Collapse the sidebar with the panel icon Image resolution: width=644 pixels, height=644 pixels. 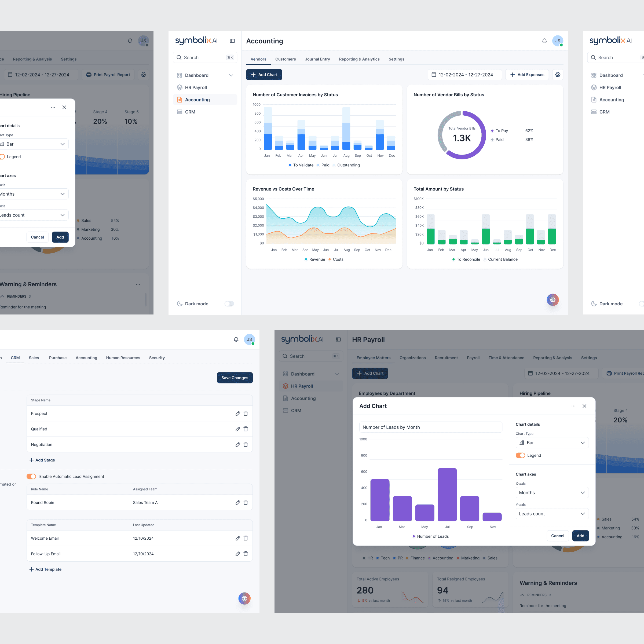232,41
